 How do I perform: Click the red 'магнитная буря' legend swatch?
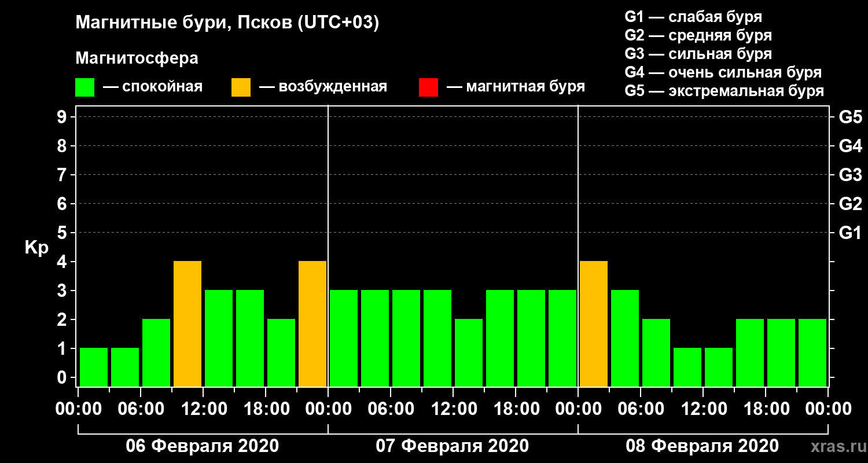click(428, 87)
